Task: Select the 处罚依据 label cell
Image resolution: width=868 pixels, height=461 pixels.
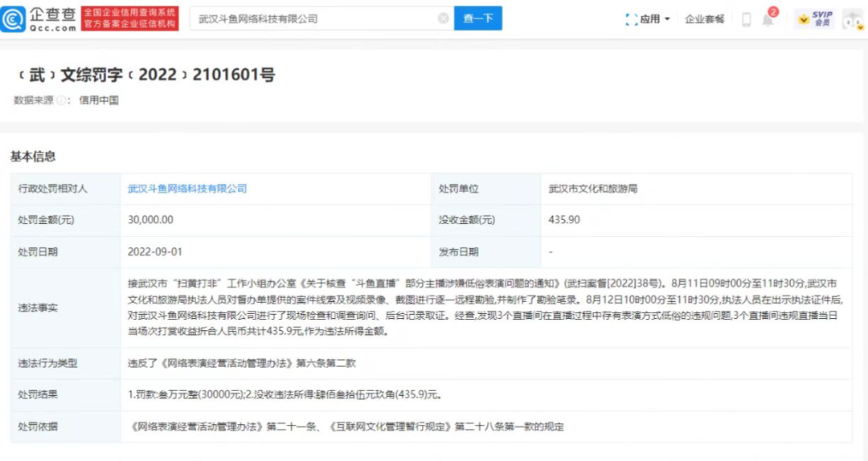Action: [65, 426]
